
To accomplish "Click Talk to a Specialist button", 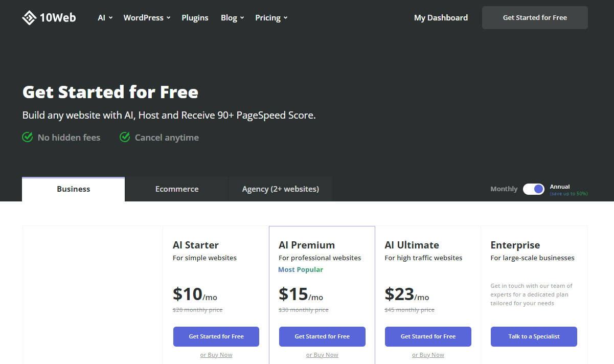I will 534,336.
